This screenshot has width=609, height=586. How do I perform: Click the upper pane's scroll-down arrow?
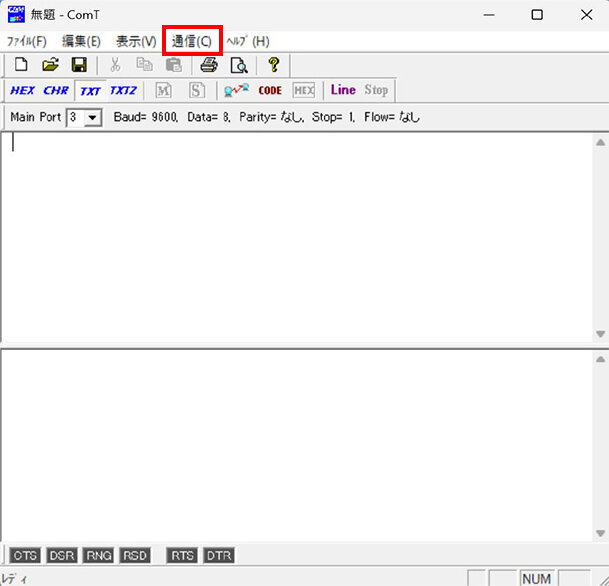tap(600, 334)
